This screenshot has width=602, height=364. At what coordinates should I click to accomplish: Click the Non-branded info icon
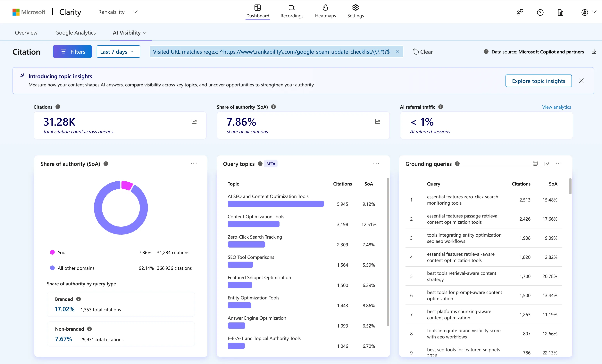[89, 329]
